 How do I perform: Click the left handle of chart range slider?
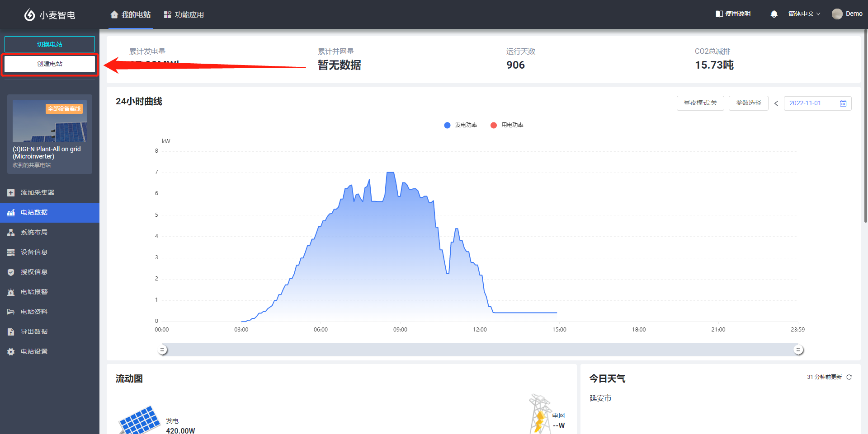(x=163, y=350)
